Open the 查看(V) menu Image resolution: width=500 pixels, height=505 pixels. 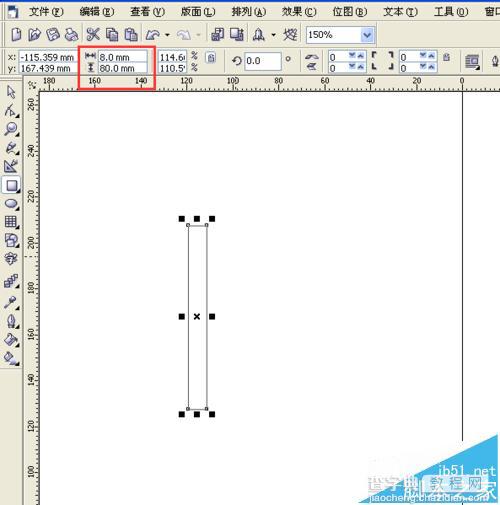click(147, 12)
